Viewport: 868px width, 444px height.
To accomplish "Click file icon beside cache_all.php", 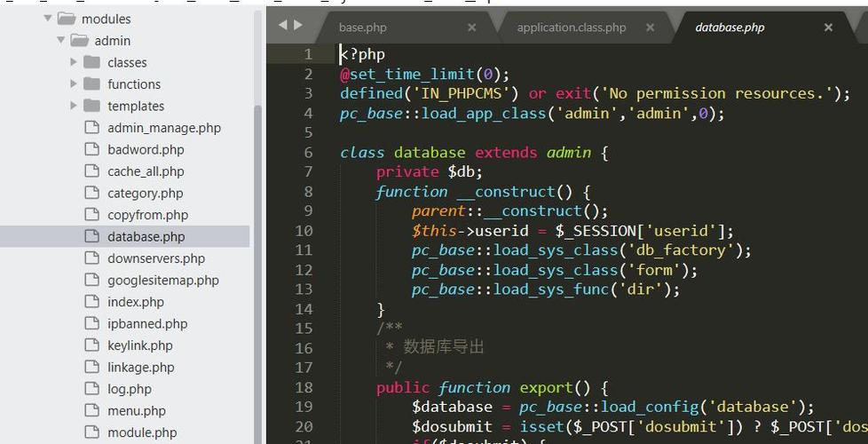I will (91, 170).
